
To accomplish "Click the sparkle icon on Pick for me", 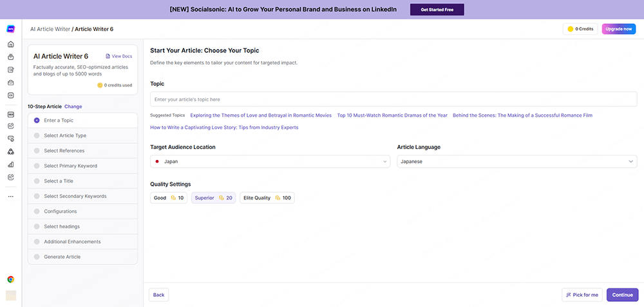I will point(569,295).
